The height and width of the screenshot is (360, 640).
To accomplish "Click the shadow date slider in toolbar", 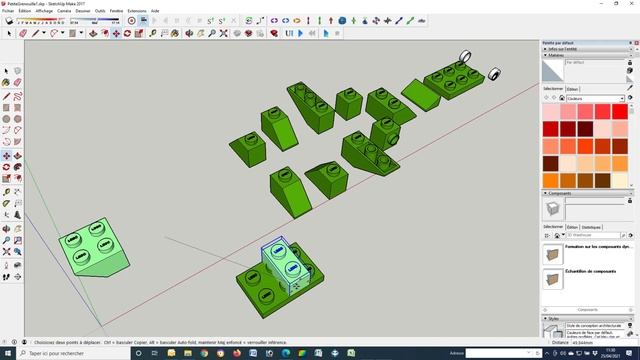I will [x=40, y=20].
